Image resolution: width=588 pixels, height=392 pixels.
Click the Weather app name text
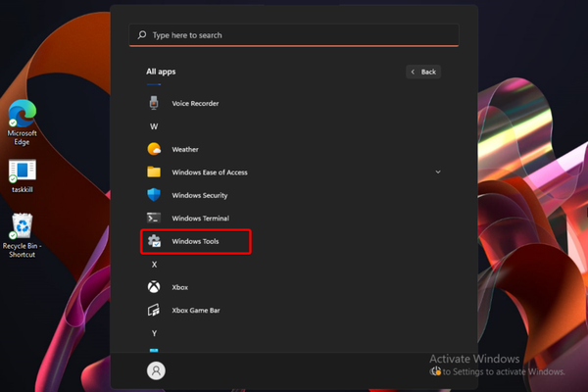[x=185, y=150]
